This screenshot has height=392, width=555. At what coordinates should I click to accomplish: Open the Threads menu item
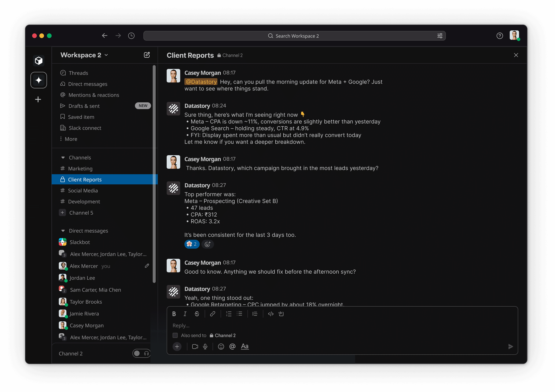click(78, 73)
